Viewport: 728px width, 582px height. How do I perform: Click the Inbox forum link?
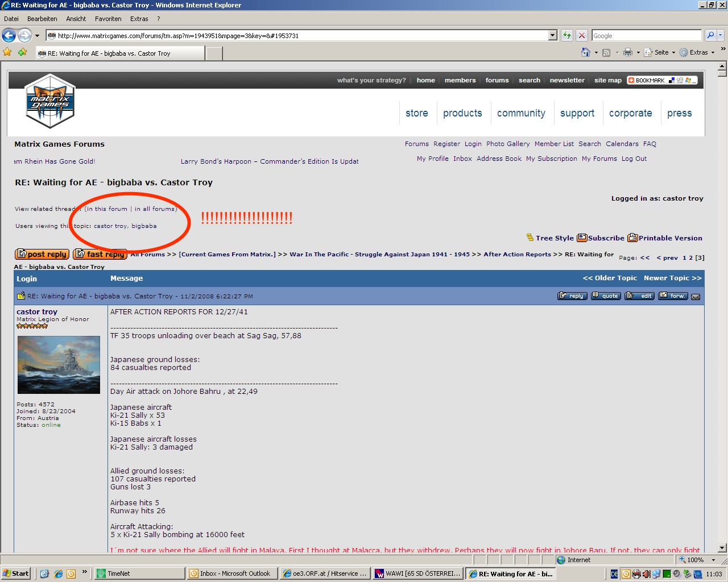tap(462, 159)
